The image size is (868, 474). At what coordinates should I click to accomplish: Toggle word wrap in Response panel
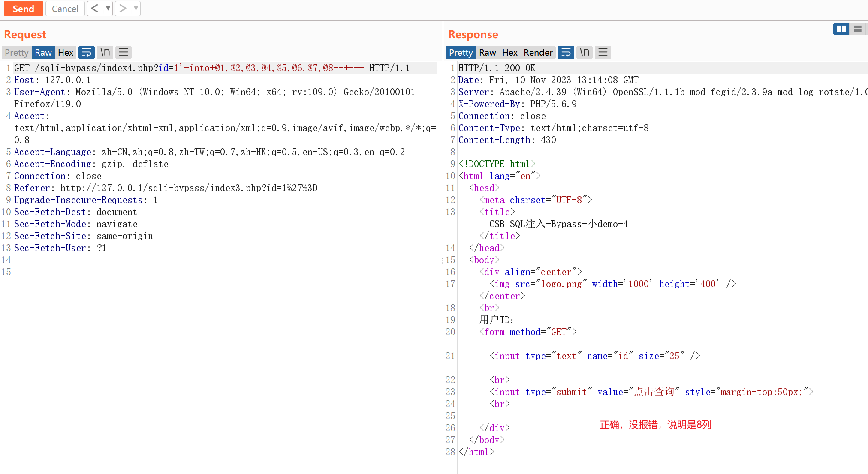tap(566, 52)
